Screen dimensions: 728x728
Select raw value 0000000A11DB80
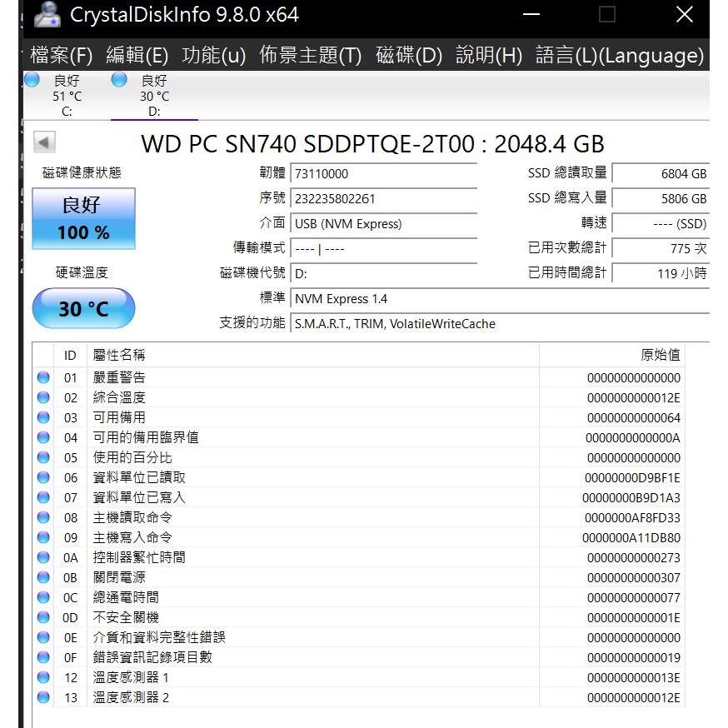(631, 537)
